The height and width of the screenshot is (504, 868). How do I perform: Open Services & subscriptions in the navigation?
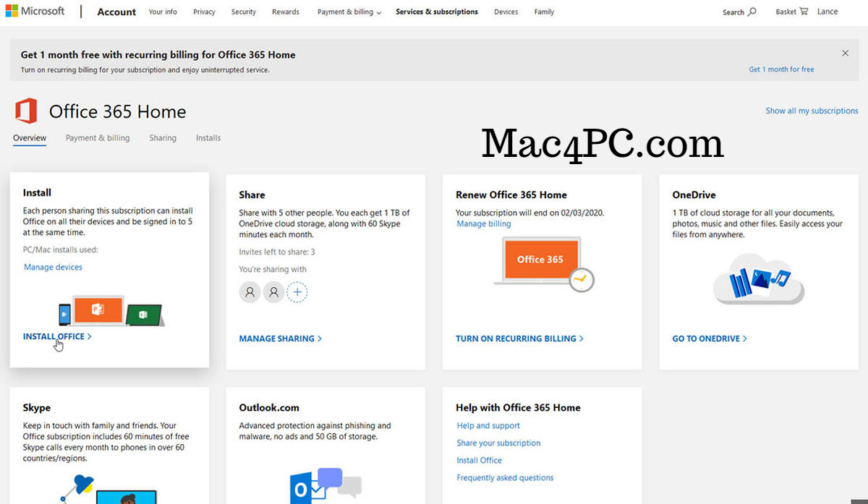(x=437, y=12)
